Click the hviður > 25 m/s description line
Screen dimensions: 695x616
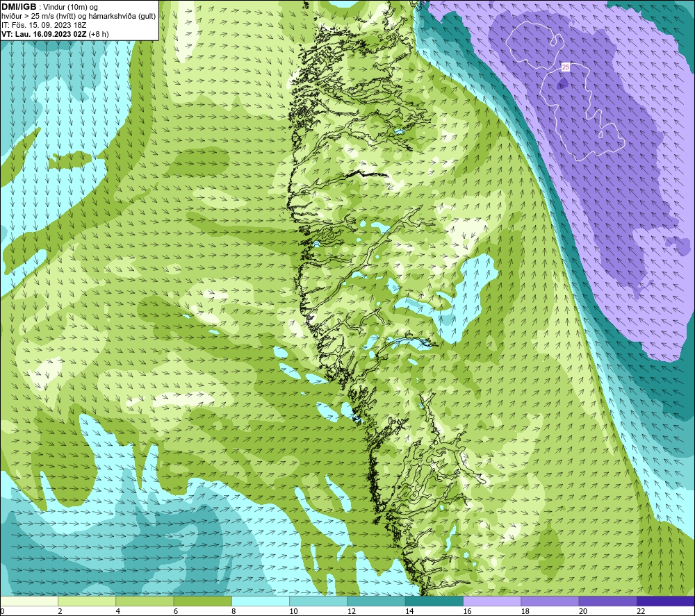[79, 17]
